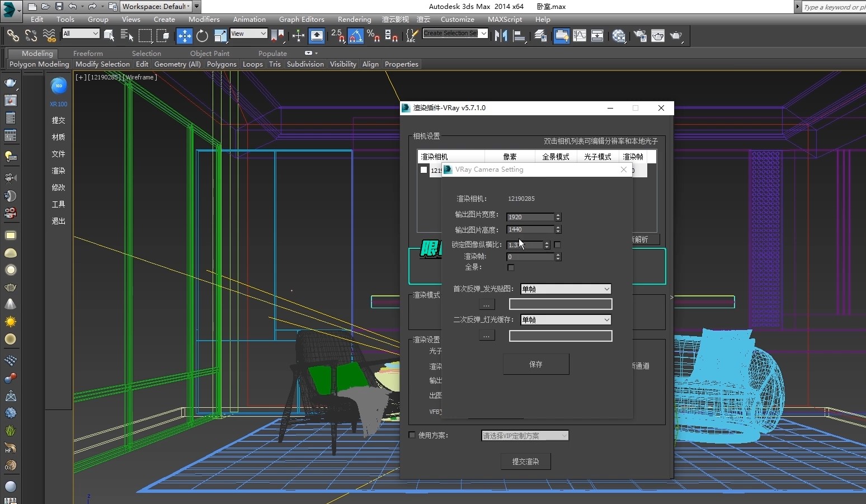Browse for the 发光贴图 file path
This screenshot has height=504, width=866.
[x=487, y=304]
